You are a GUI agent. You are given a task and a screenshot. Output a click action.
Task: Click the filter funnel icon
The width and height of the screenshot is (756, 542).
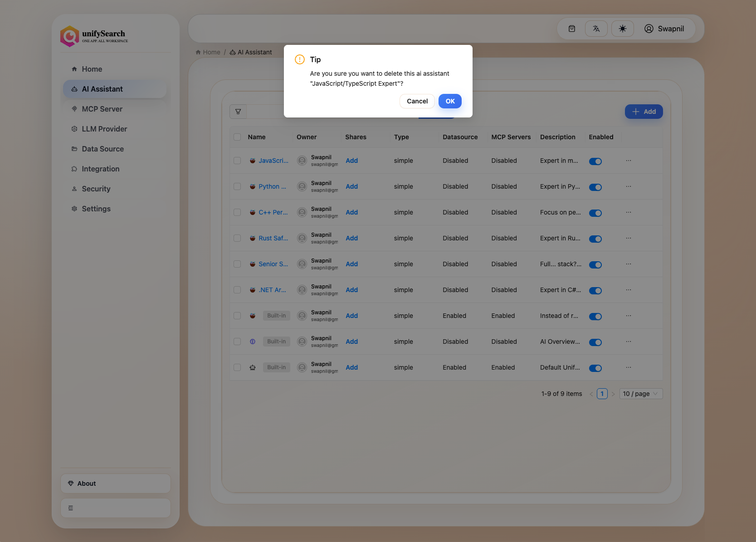click(x=238, y=112)
